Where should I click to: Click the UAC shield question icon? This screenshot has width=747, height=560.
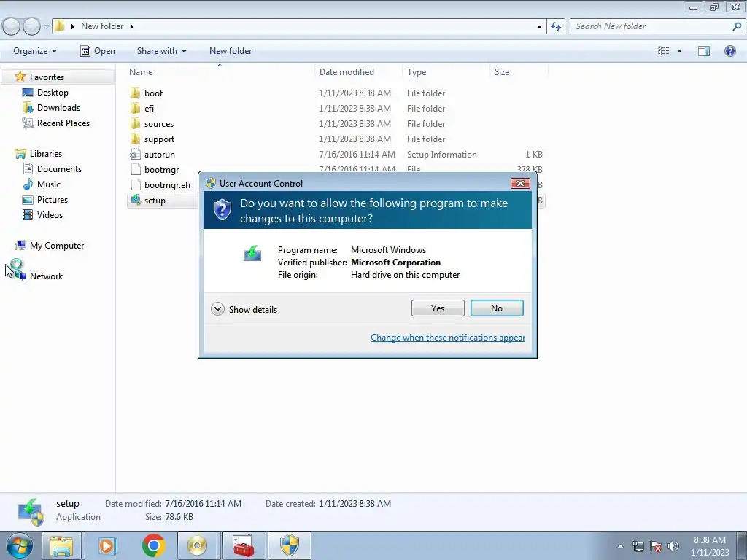[x=222, y=210]
